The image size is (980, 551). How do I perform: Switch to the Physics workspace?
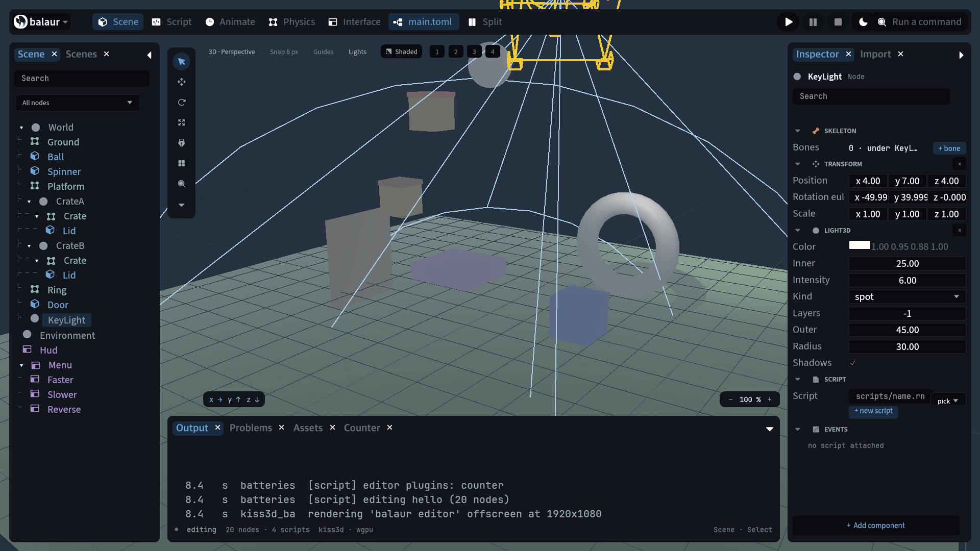click(x=292, y=22)
